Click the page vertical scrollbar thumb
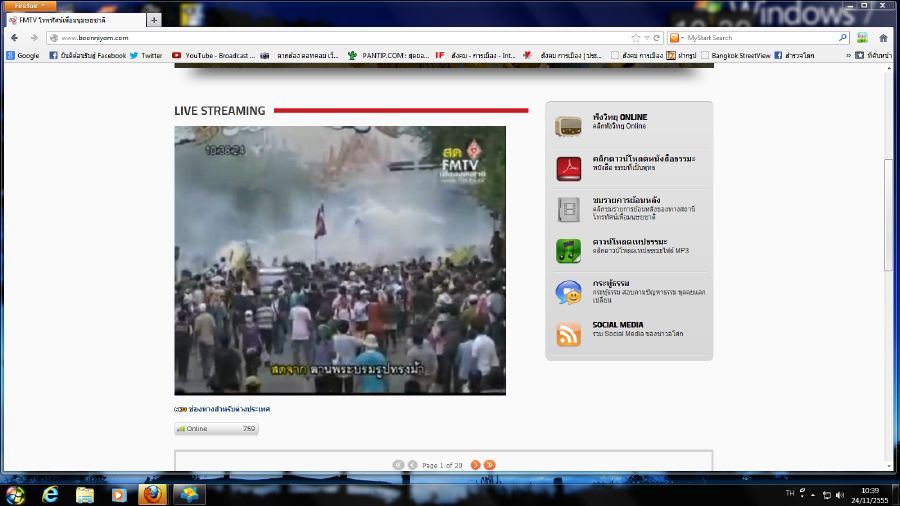This screenshot has width=900, height=506. 889,215
